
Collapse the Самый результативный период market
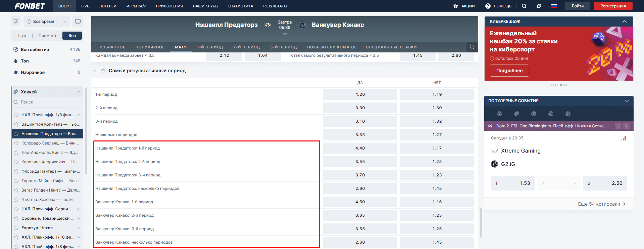tap(95, 71)
